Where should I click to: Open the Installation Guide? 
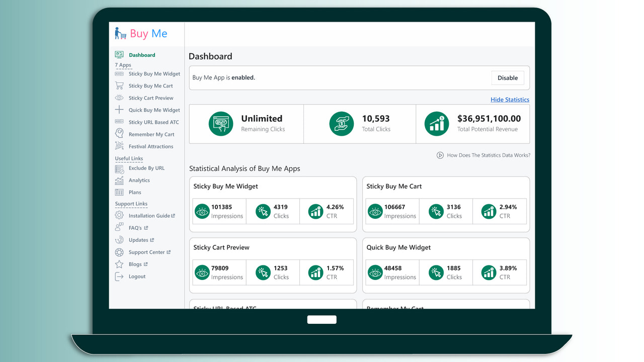(x=148, y=215)
